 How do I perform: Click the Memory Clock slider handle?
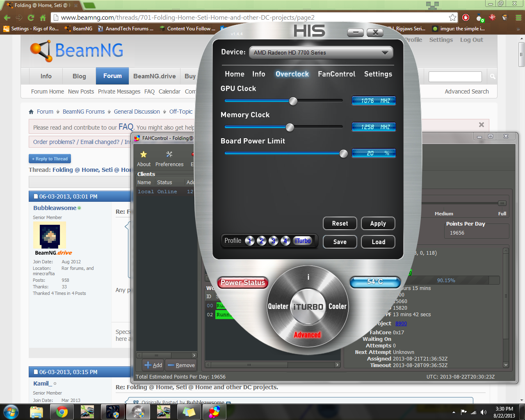point(290,127)
